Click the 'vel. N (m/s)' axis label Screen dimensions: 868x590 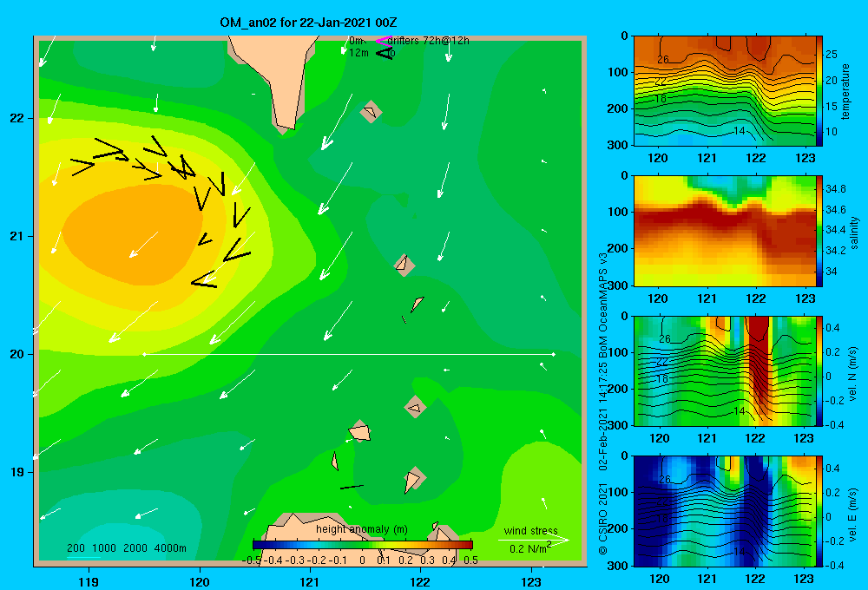pos(852,374)
